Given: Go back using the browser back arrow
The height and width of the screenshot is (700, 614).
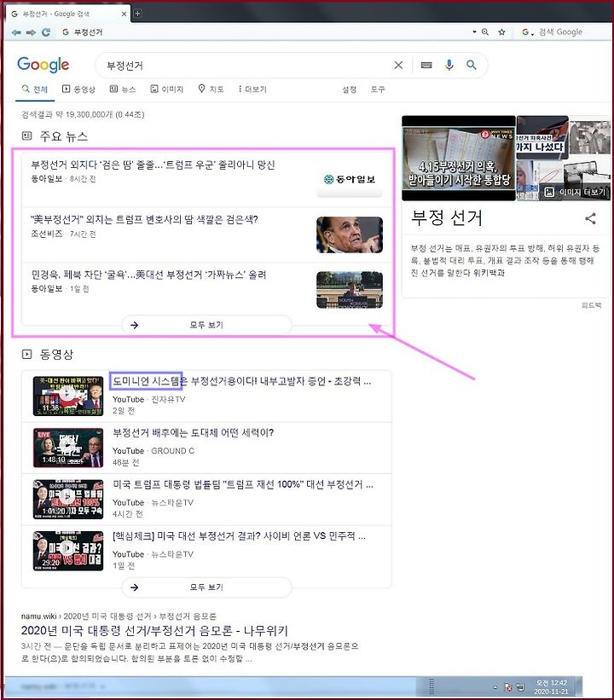Looking at the screenshot, I should coord(16,32).
